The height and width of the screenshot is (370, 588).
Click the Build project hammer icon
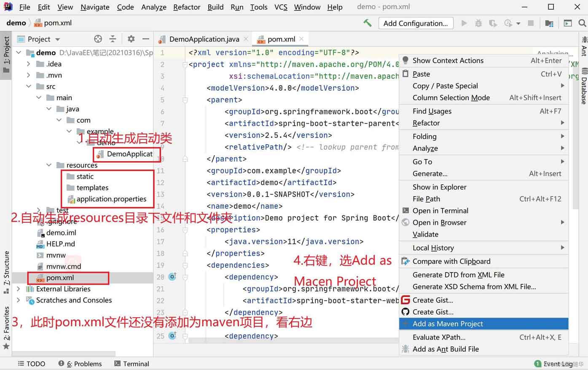367,23
